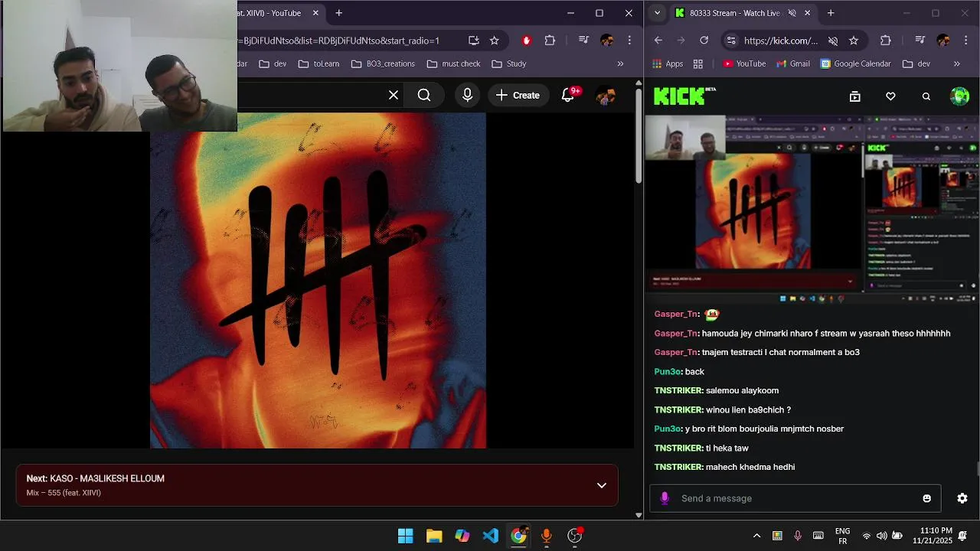Click the YouTube search magnifier button
Screen dimensions: 980x551
(x=424, y=95)
